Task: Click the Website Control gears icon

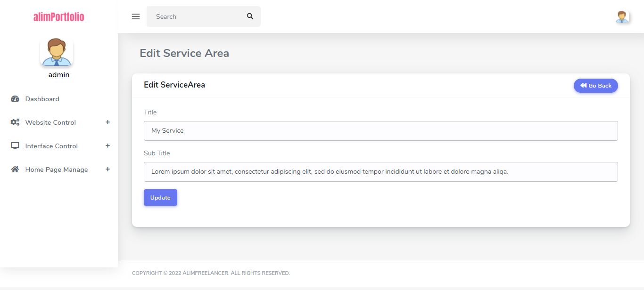Action: (15, 122)
